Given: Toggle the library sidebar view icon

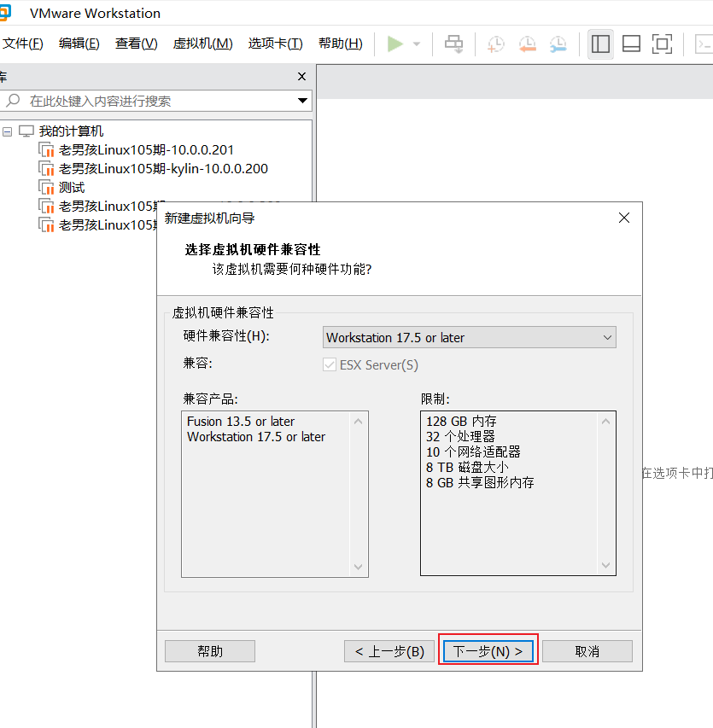Looking at the screenshot, I should [600, 44].
